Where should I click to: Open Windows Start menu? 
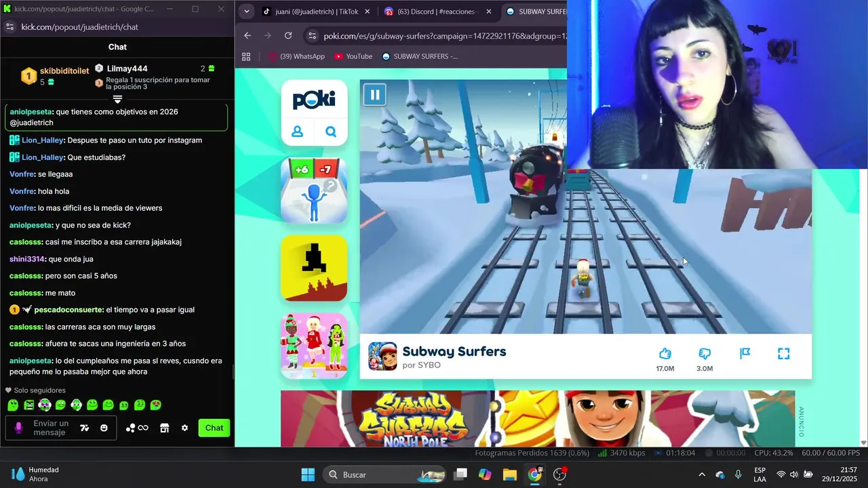[307, 474]
